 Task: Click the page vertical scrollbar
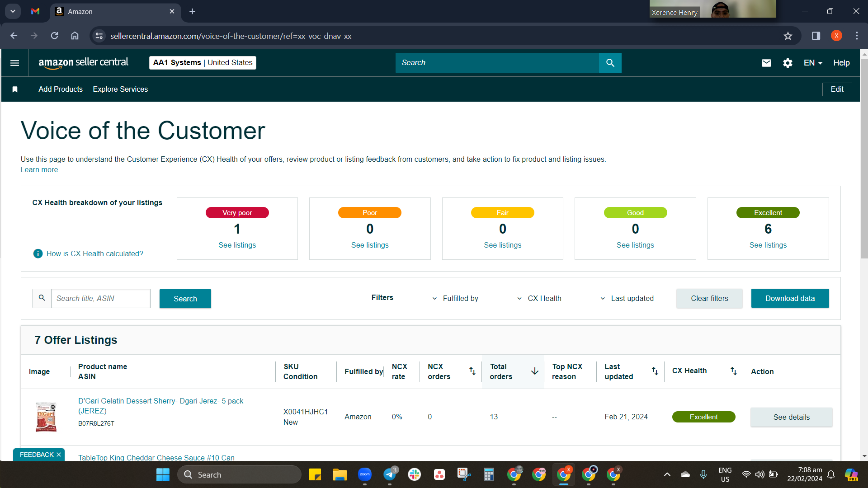point(864,159)
